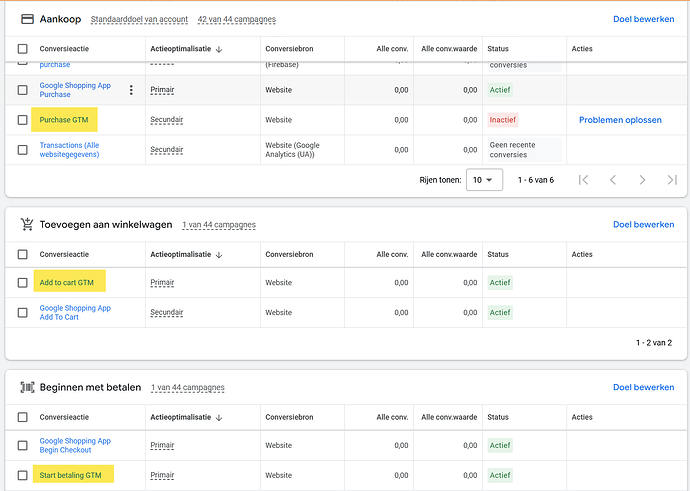Viewport: 690px width, 491px height.
Task: Go to first page of Aankoop table
Action: click(584, 180)
